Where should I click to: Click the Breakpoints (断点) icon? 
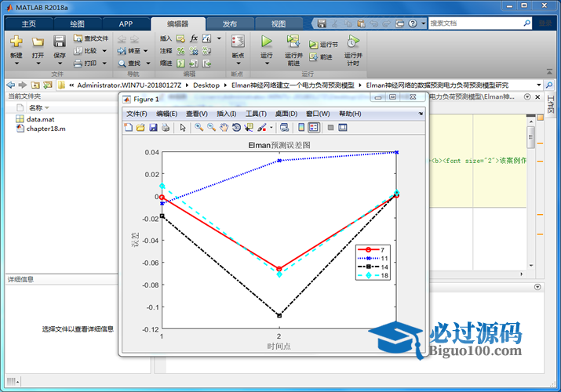[x=238, y=42]
